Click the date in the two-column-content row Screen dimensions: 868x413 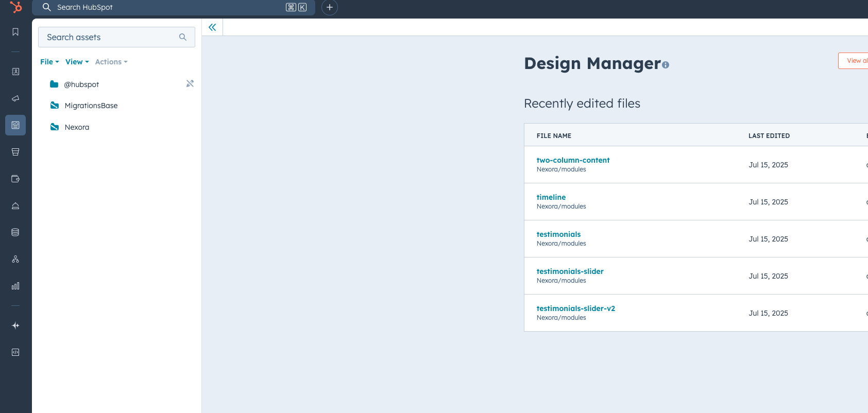[768, 165]
